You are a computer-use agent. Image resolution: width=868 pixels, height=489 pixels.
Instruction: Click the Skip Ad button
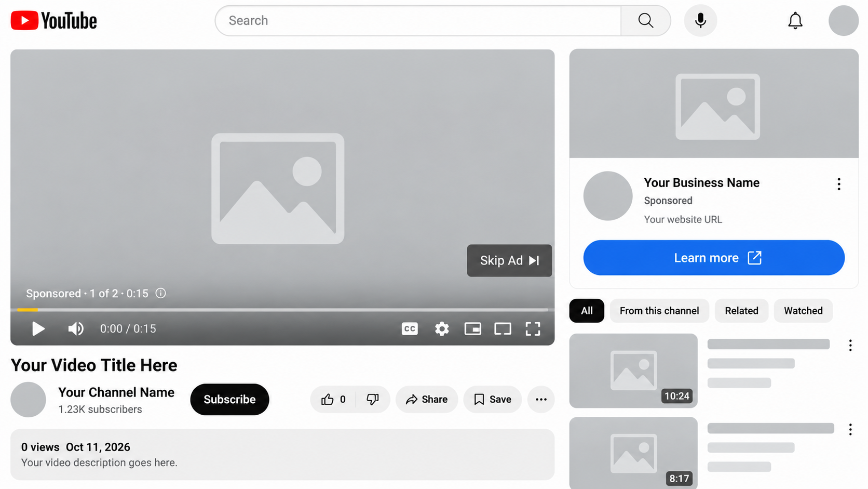[x=509, y=260]
